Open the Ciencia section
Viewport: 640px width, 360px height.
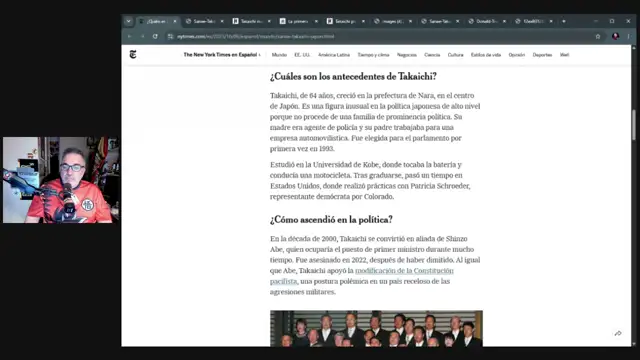tap(432, 55)
